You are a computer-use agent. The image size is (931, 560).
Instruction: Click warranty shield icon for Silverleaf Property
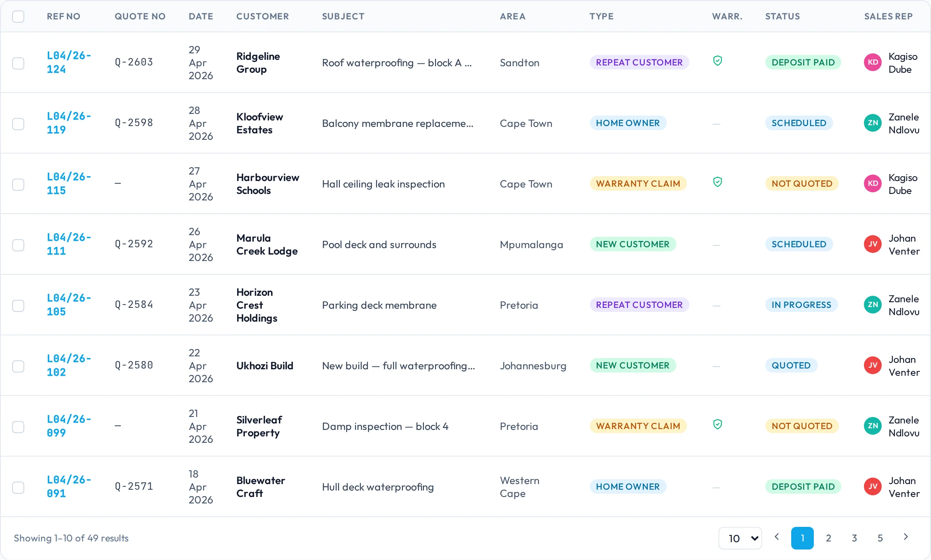click(717, 425)
